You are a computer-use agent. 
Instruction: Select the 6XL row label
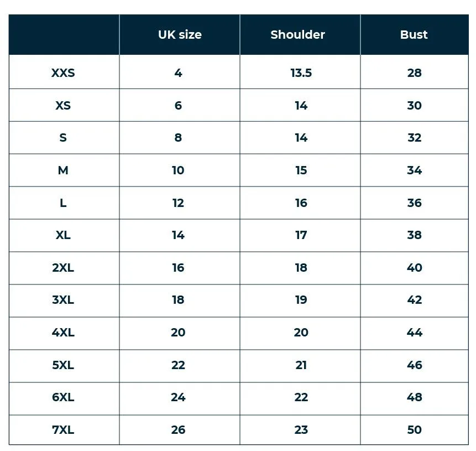tap(63, 397)
